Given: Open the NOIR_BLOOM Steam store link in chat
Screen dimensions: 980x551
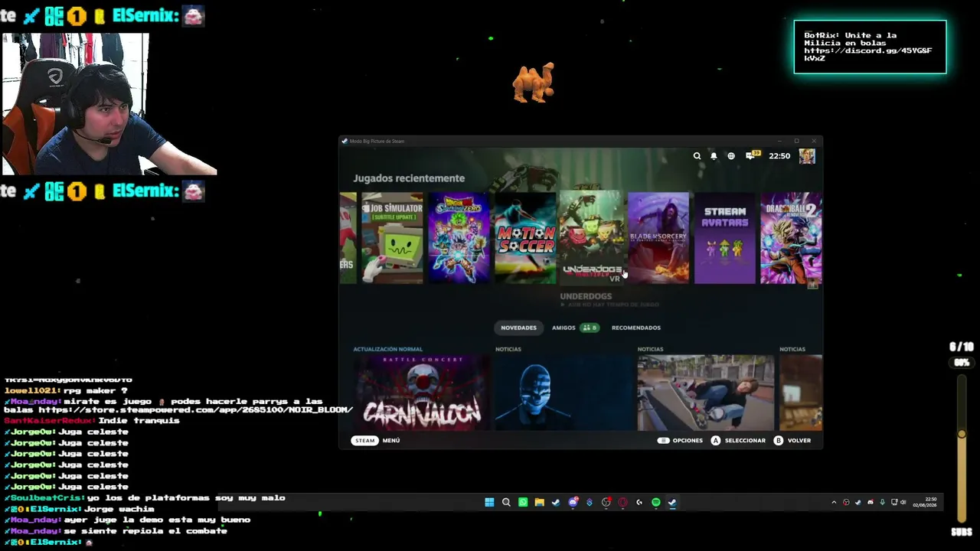Looking at the screenshot, I should pos(195,410).
